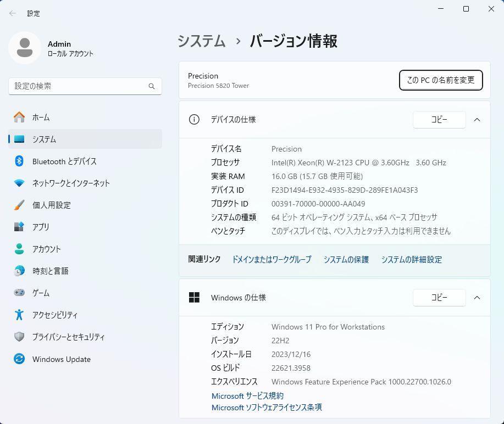504x424 pixels.
Task: Click the 個人用設定 paintbrush icon
Action: coord(19,205)
